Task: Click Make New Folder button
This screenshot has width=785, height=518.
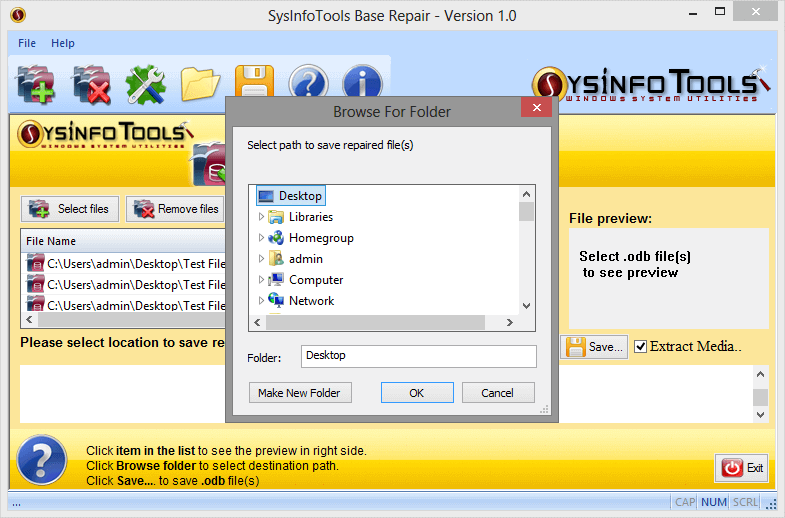Action: (300, 393)
